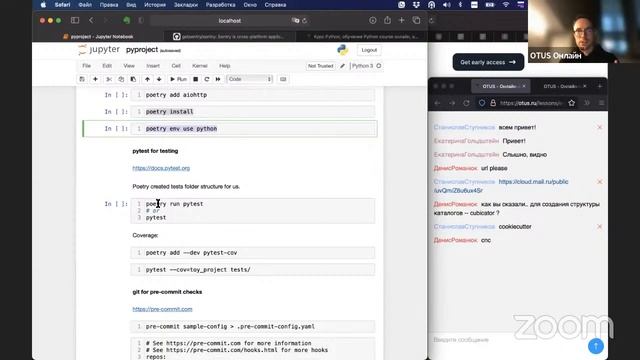Click the chat message input field

[x=508, y=340]
